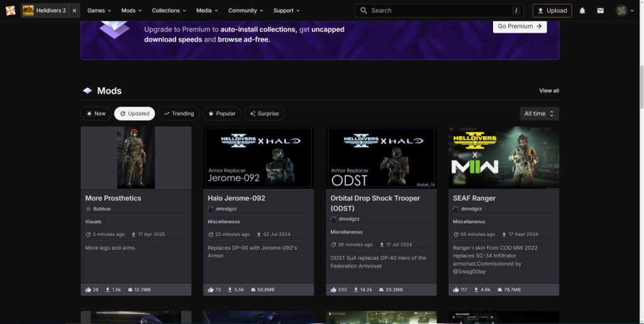Viewport: 644px width, 324px height.
Task: Click the file size icon on More Prosthetics
Action: click(130, 289)
